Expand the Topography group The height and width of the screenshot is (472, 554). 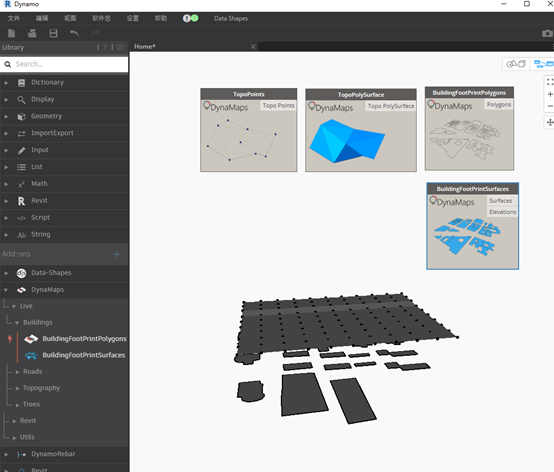pyautogui.click(x=17, y=388)
